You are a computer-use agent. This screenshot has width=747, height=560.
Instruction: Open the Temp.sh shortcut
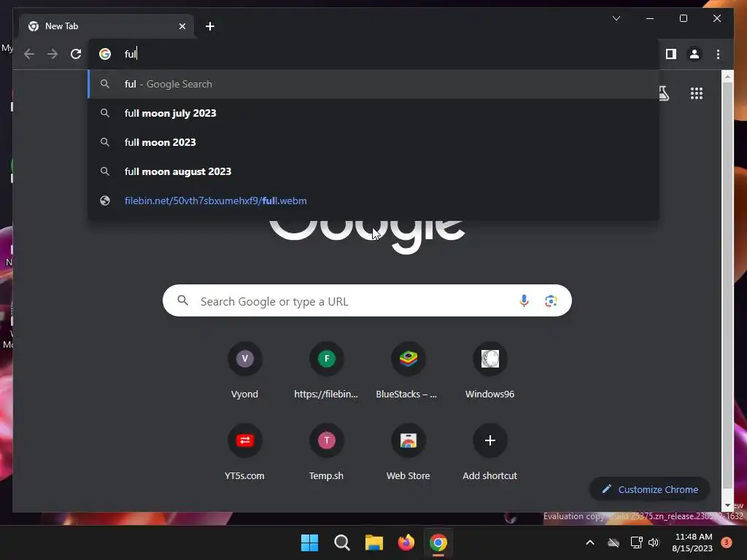coord(326,454)
